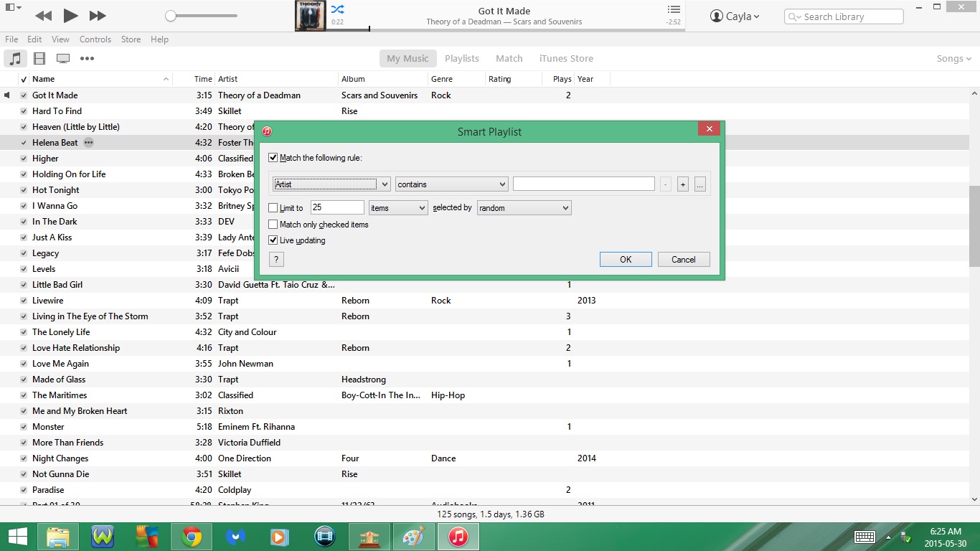
Task: Uncheck the Monster song checkbox
Action: coord(24,427)
